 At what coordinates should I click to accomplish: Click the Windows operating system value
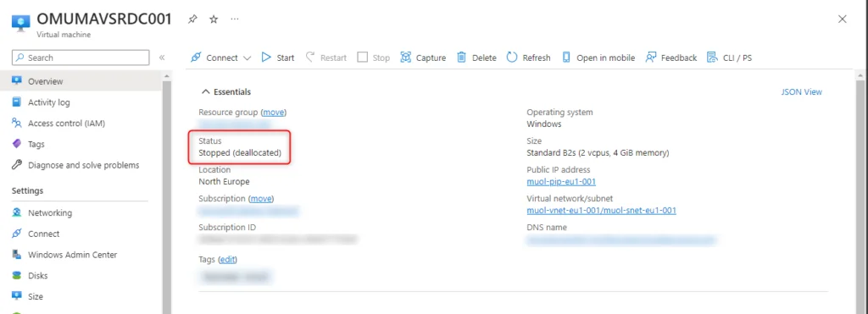point(544,124)
